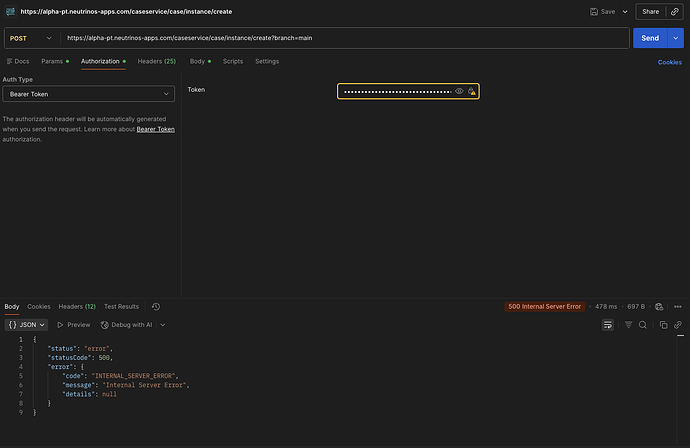Open the response history clock icon
Image resolution: width=690 pixels, height=448 pixels.
(x=156, y=306)
